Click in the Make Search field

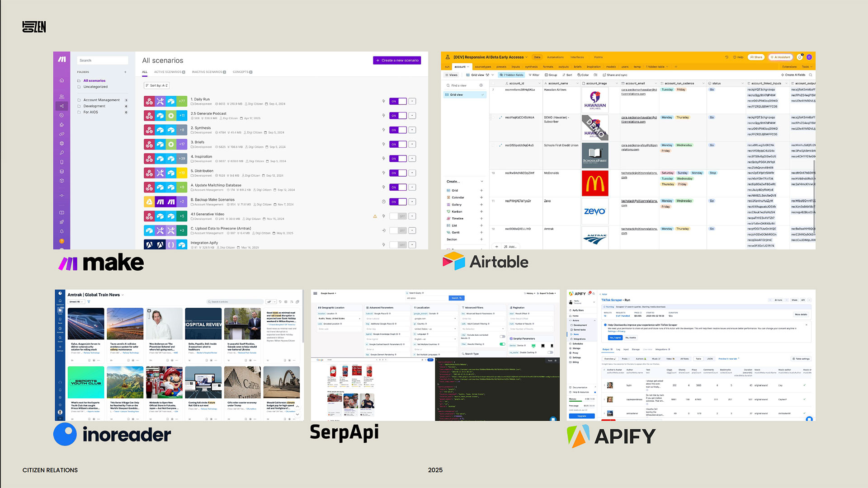(103, 61)
